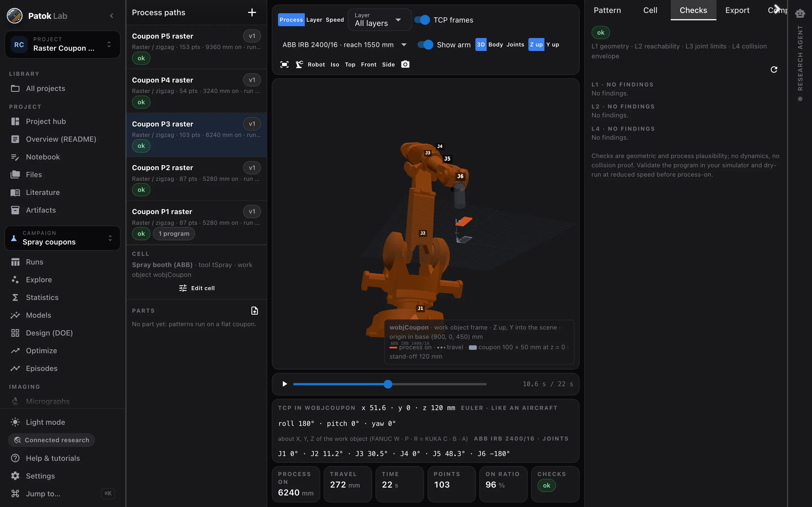The width and height of the screenshot is (812, 507).
Task: Click the robot arm view icon
Action: pos(299,65)
